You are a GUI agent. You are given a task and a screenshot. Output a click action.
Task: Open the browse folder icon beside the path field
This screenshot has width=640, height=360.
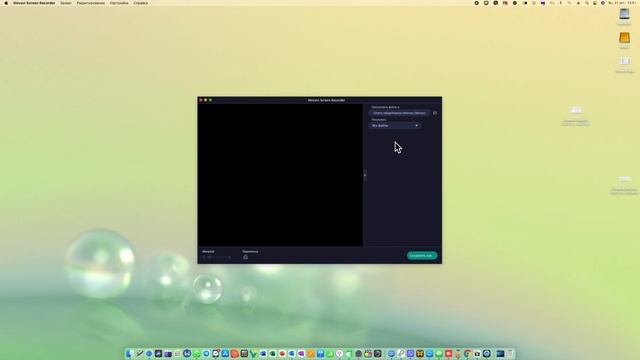pos(435,113)
